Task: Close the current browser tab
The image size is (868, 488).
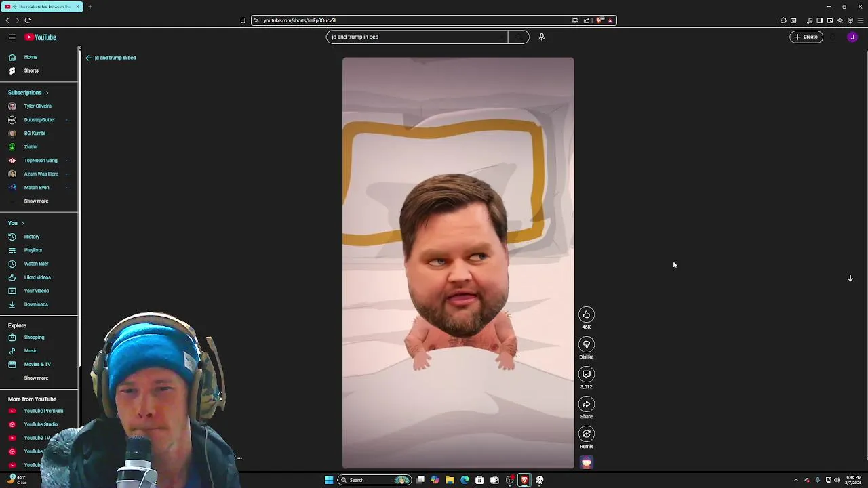Action: point(77,7)
